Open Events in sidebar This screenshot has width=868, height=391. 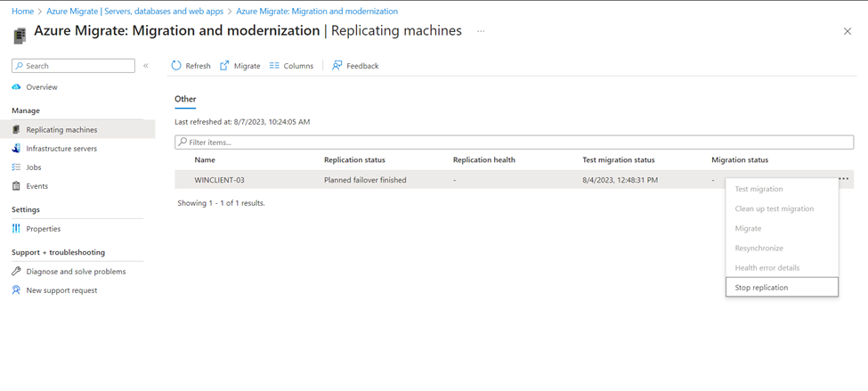(37, 186)
